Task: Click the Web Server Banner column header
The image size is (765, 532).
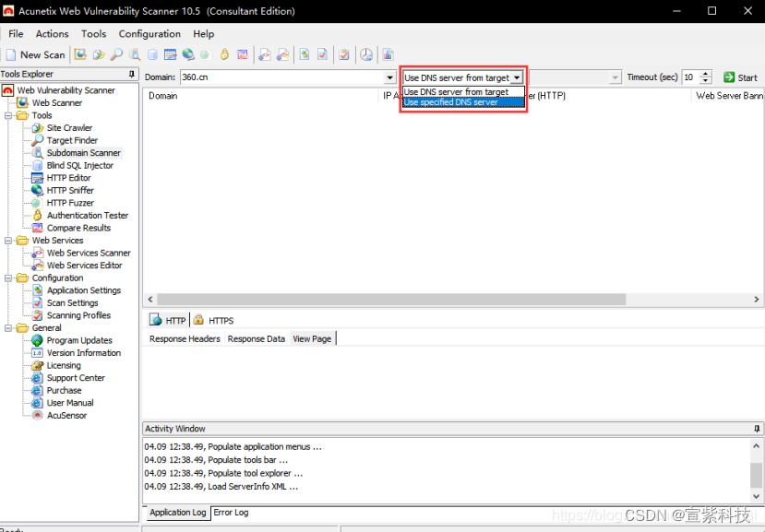Action: click(729, 96)
